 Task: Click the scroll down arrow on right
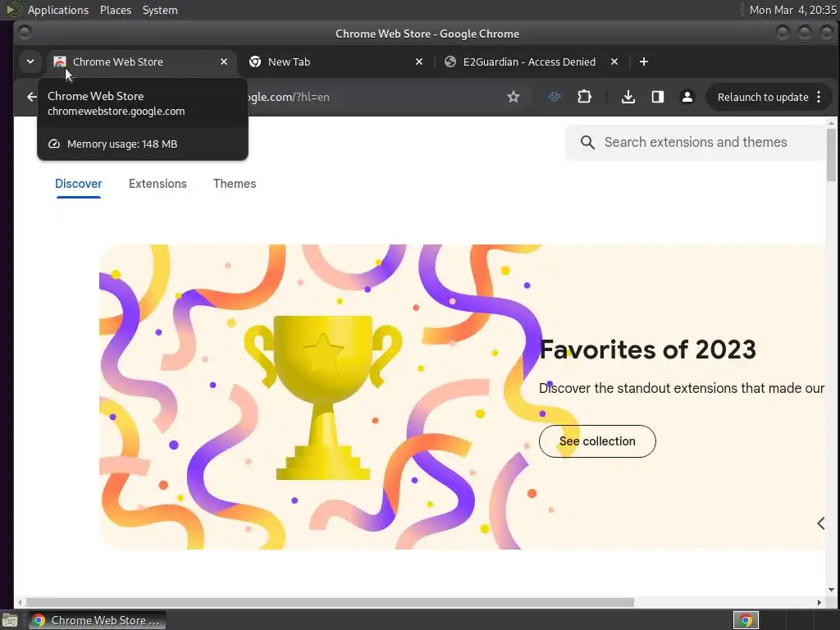tap(831, 590)
